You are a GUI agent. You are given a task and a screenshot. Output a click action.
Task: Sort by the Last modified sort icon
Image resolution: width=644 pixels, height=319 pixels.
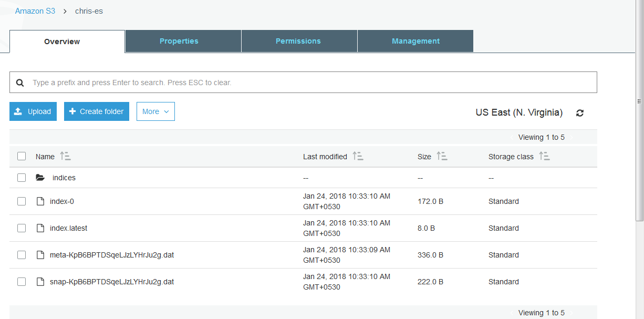(x=358, y=156)
